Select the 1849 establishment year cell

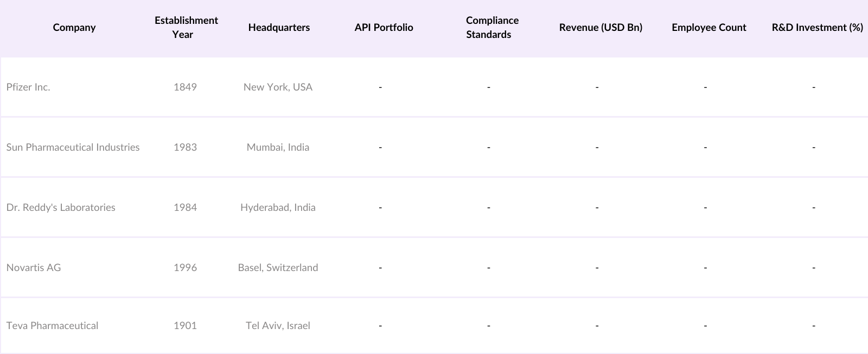tap(185, 87)
